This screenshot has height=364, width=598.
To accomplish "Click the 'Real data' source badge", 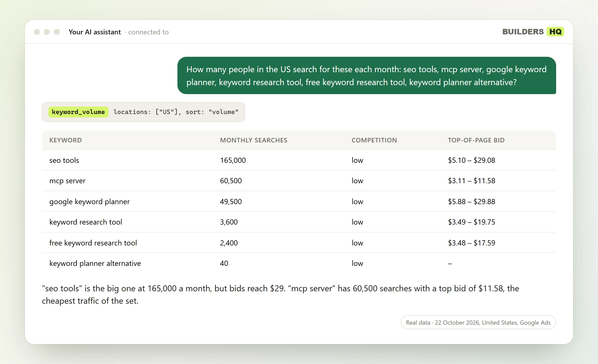I will (x=478, y=322).
